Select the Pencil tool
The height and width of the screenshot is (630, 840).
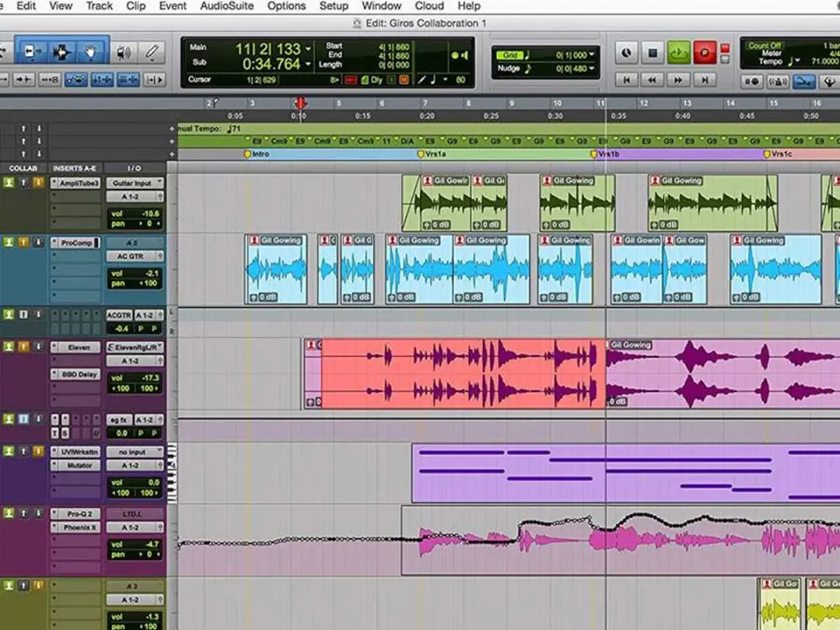tap(152, 52)
